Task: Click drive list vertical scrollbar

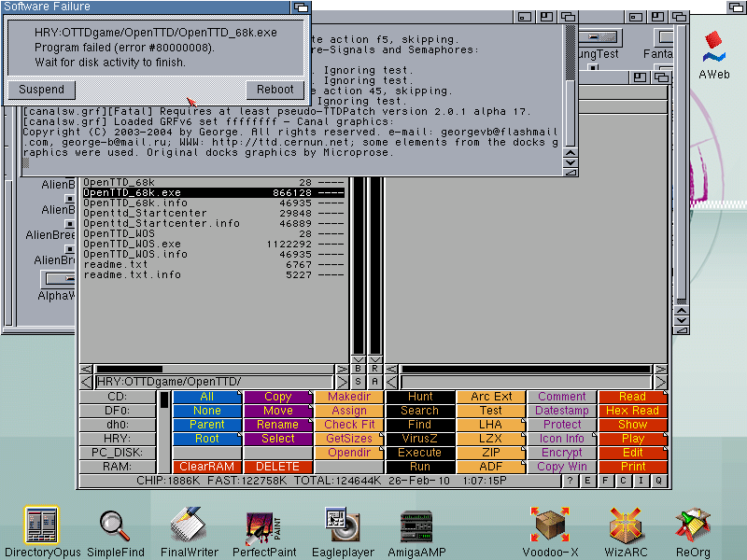Action: pyautogui.click(x=164, y=432)
